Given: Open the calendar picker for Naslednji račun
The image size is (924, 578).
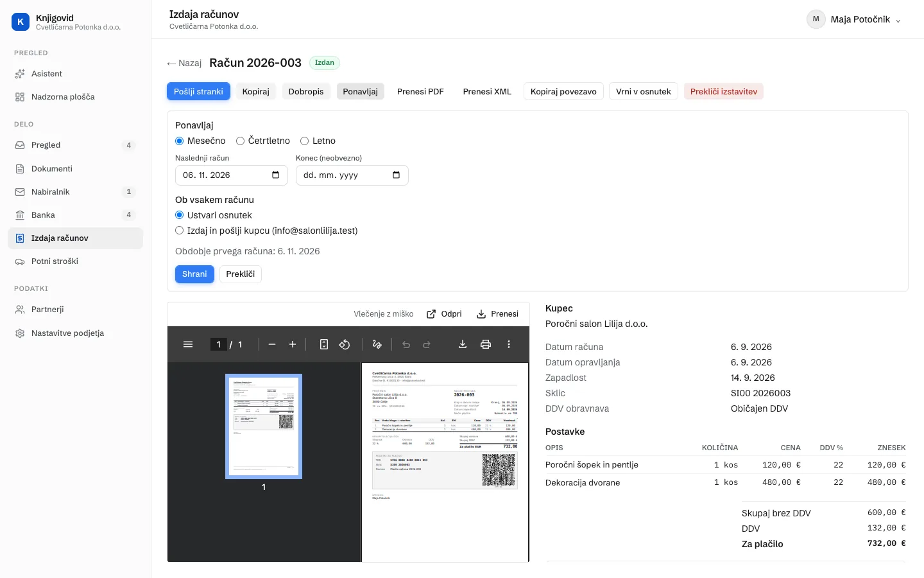Looking at the screenshot, I should (276, 175).
